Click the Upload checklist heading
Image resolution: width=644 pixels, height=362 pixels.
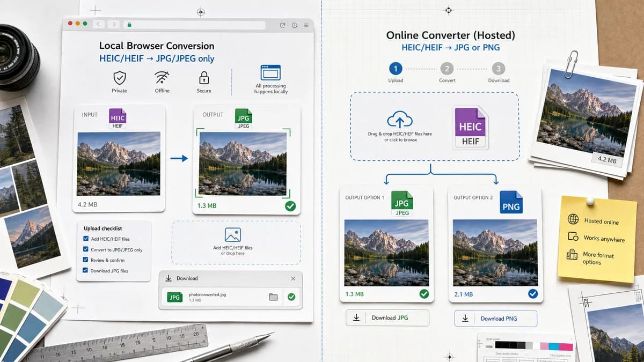pos(102,228)
